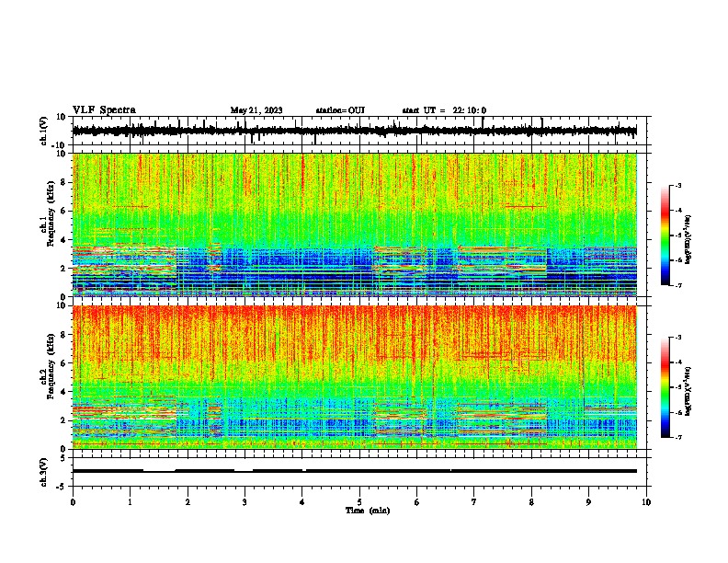Click time axis tick label "3"
The width and height of the screenshot is (728, 563).
pyautogui.click(x=245, y=502)
